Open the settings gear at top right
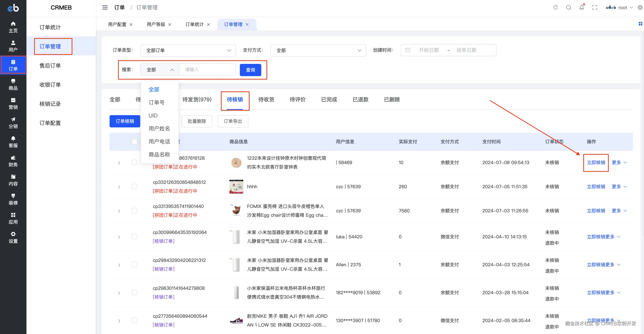The width and height of the screenshot is (644, 334). click(640, 7)
